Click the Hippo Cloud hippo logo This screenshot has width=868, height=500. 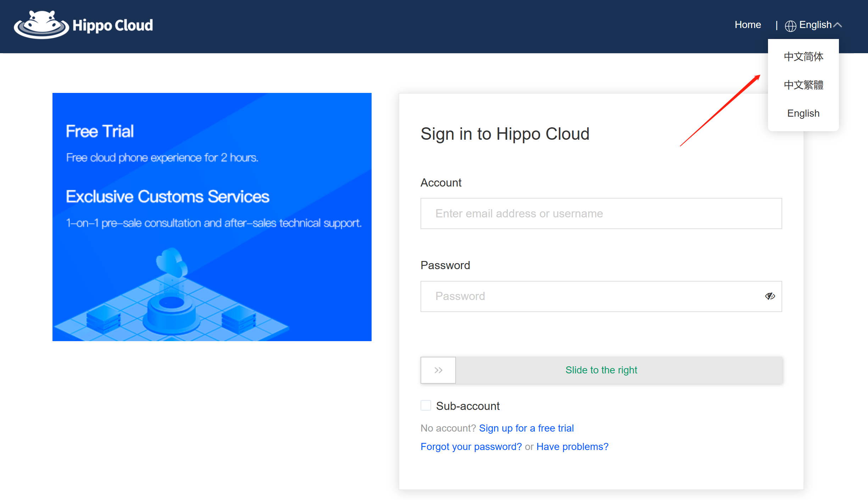(41, 25)
